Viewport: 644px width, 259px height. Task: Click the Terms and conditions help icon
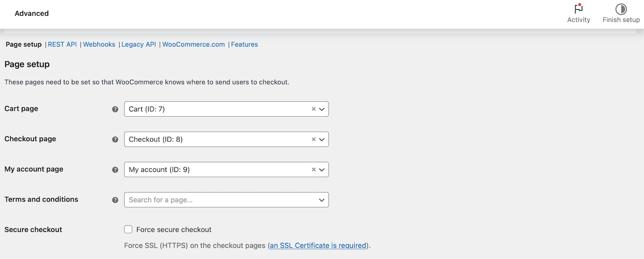pos(115,200)
